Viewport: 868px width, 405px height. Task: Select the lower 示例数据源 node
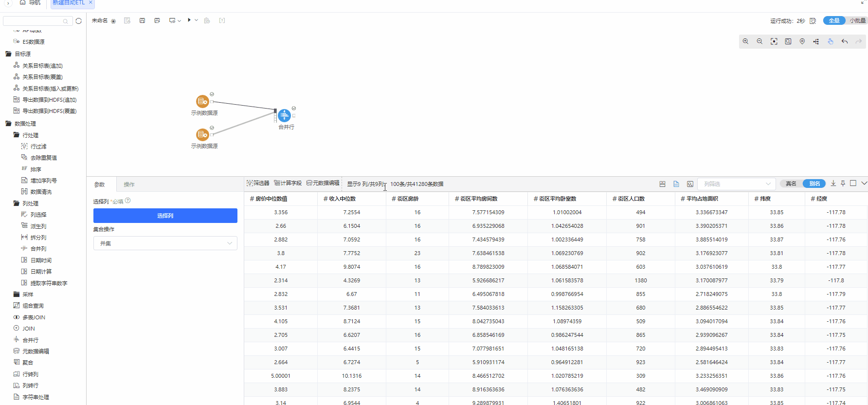[202, 134]
